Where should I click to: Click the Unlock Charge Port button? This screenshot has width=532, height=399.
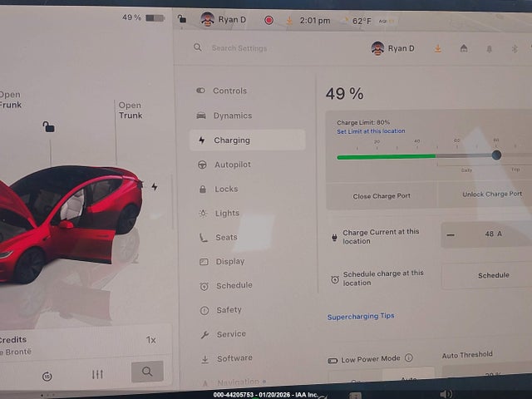click(492, 194)
